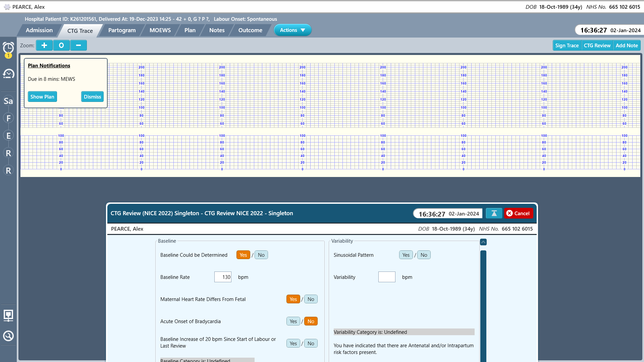Set Sinusoidal Pattern to Yes
644x362 pixels.
point(406,255)
